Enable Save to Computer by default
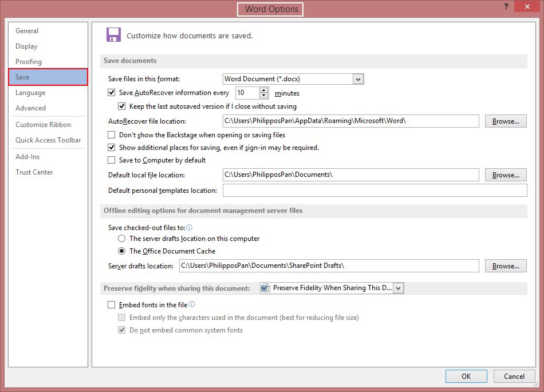This screenshot has height=392, width=544. click(x=111, y=160)
